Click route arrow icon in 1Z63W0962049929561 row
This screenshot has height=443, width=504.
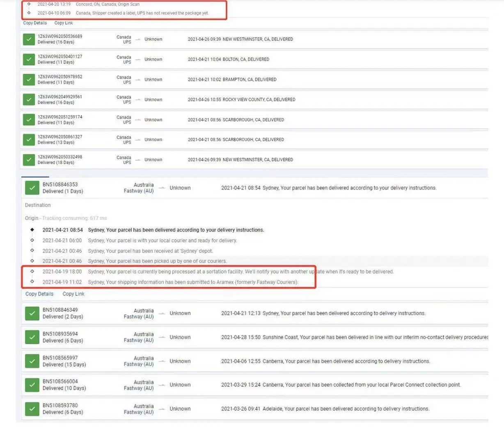point(138,100)
